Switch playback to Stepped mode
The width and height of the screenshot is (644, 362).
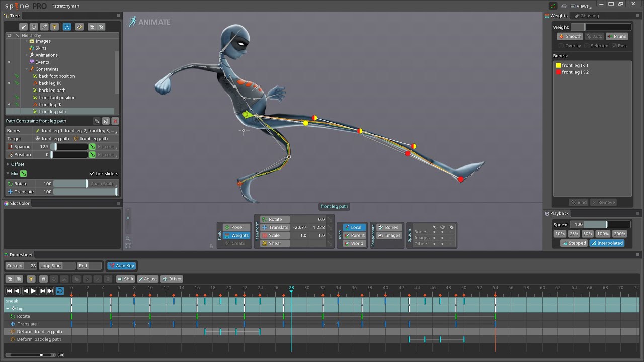(574, 243)
